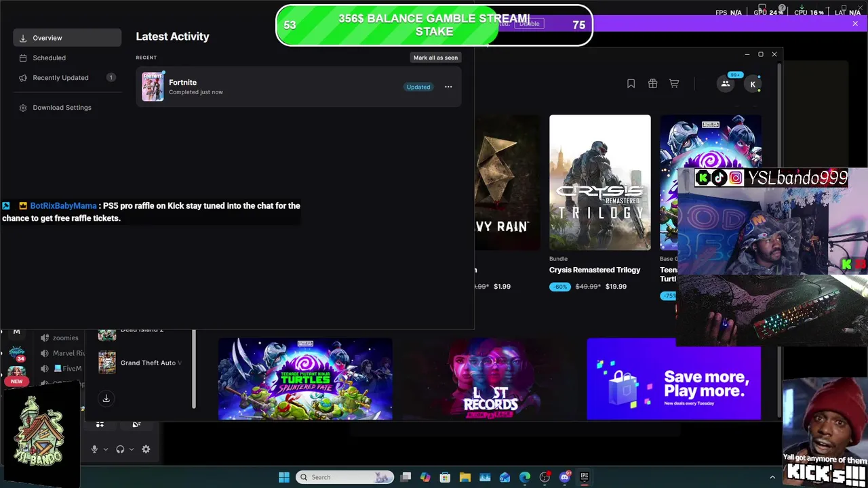Open Discord user settings gear
868x488 pixels.
click(146, 449)
